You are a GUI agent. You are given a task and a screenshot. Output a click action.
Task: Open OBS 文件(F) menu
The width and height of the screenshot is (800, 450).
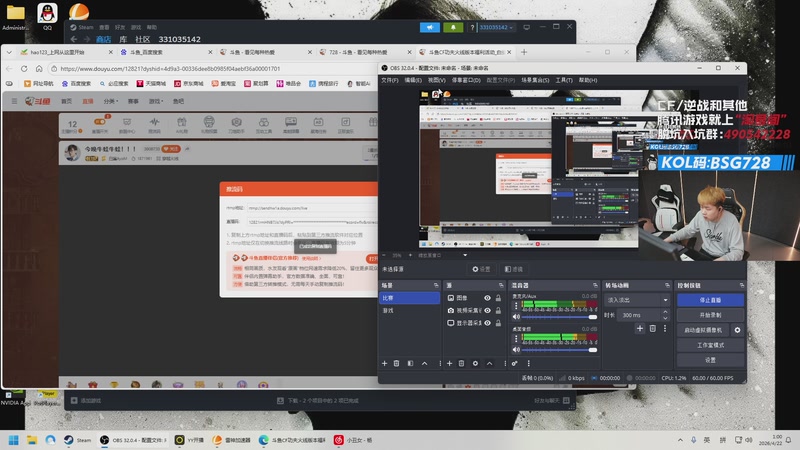pyautogui.click(x=389, y=80)
